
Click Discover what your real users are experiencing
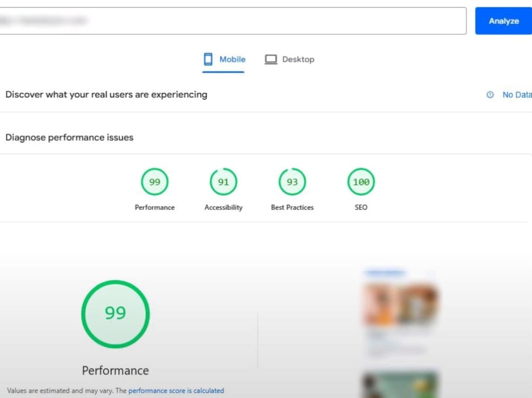tap(106, 95)
